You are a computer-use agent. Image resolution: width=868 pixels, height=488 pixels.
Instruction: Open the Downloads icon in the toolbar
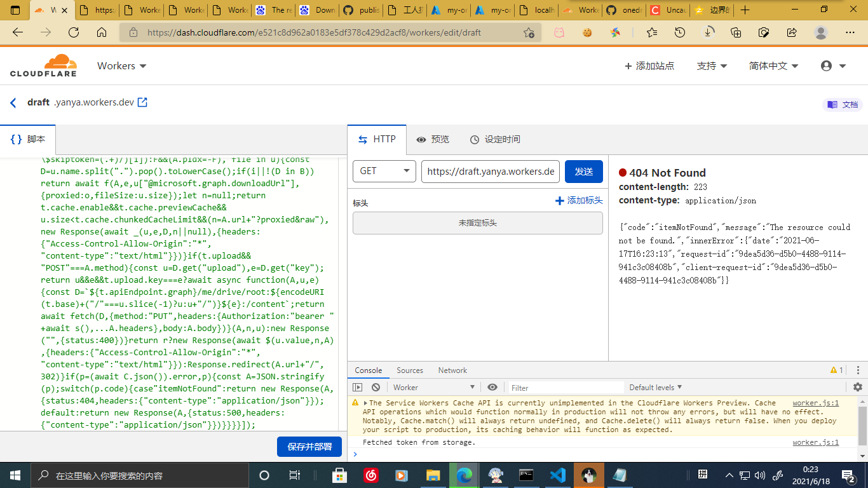[x=707, y=32]
